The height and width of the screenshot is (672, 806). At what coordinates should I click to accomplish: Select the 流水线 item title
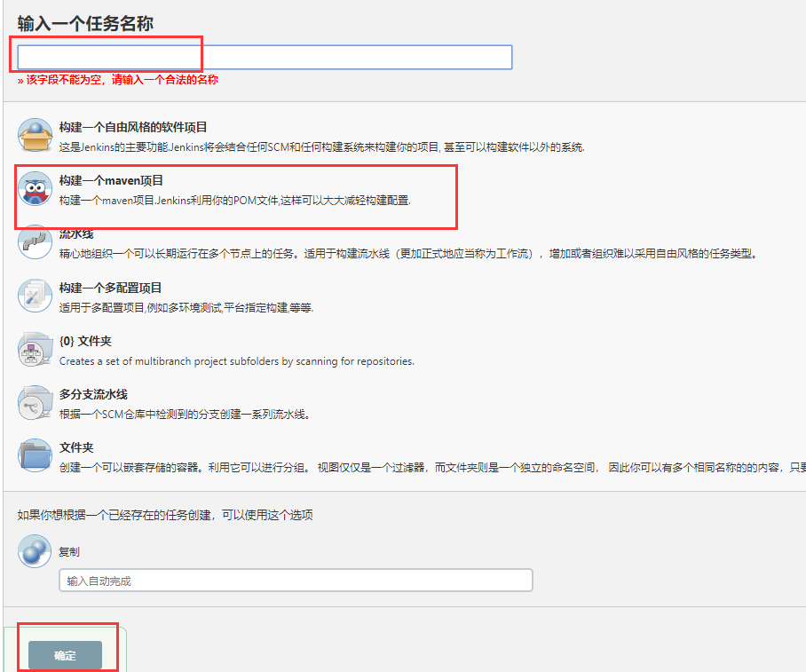76,234
